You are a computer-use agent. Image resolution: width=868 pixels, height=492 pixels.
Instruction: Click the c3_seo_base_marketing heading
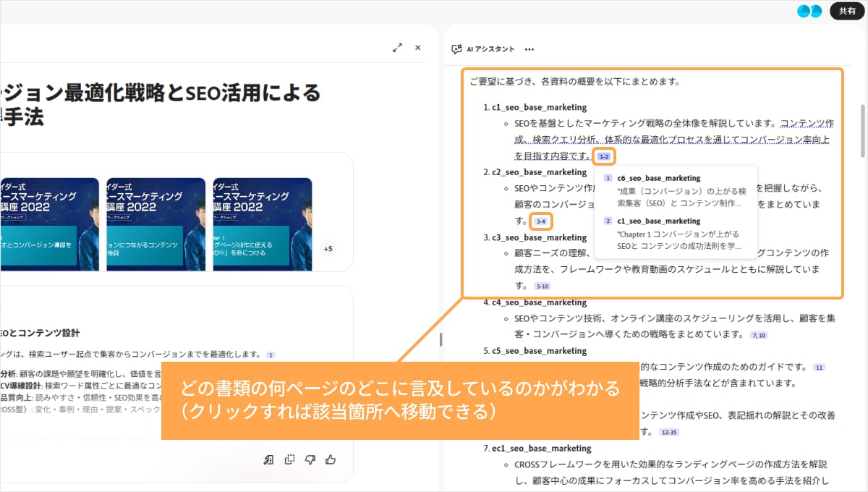[539, 237]
